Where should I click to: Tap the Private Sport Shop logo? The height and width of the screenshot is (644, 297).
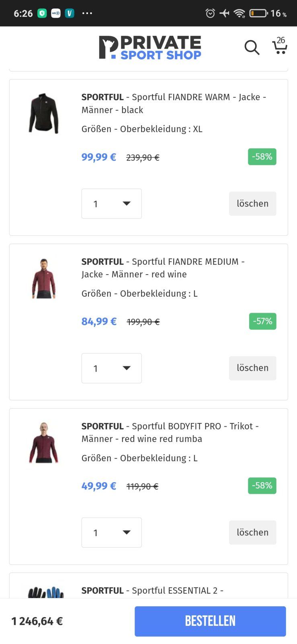[x=150, y=47]
